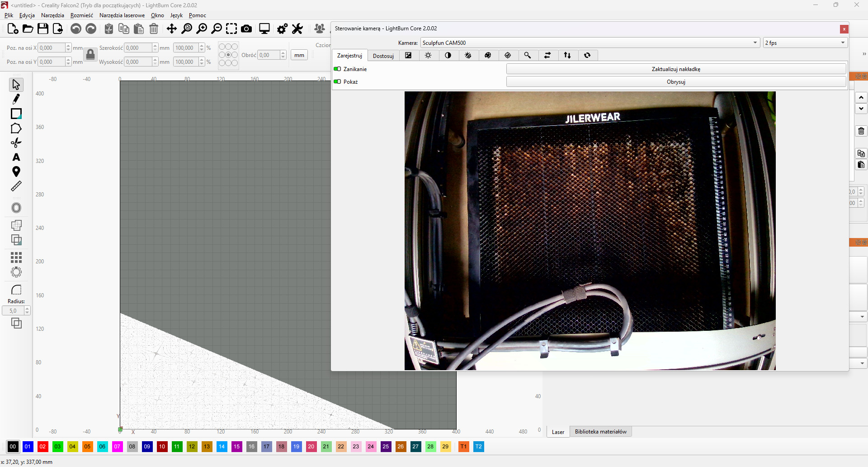Screen dimensions: 868x467
Task: Select the position marker pin tool
Action: (16, 172)
